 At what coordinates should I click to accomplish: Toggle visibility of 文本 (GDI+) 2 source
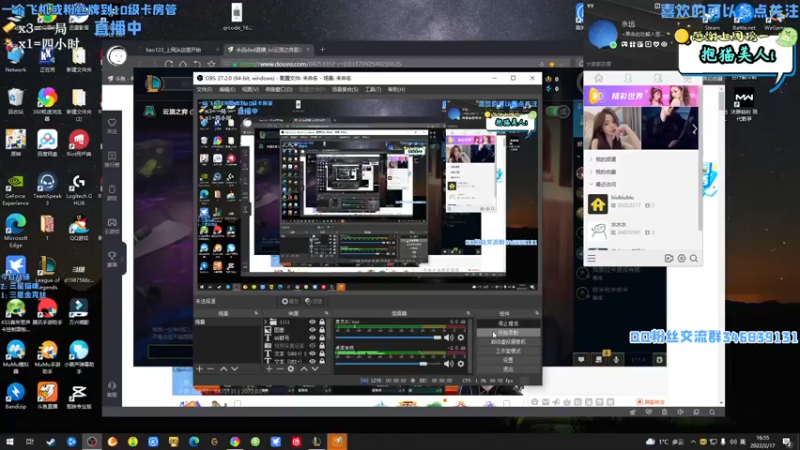(312, 354)
